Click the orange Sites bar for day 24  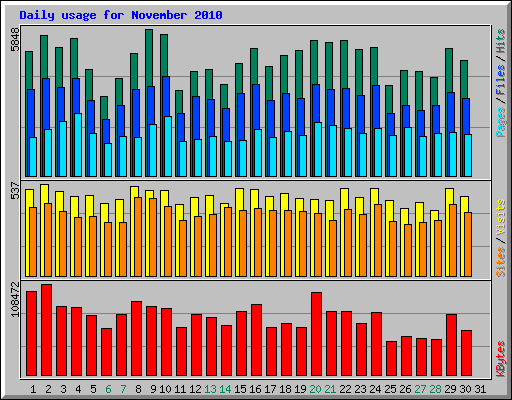coord(378,240)
